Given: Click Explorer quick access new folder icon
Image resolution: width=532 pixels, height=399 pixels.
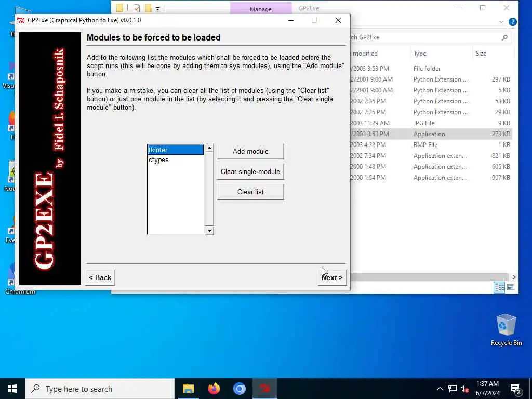Looking at the screenshot, I should click(148, 8).
